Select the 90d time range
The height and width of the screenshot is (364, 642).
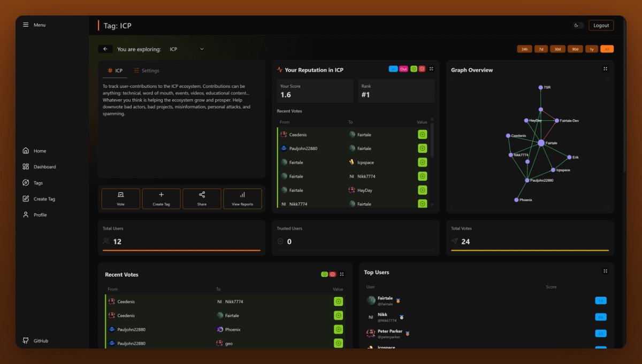(575, 49)
